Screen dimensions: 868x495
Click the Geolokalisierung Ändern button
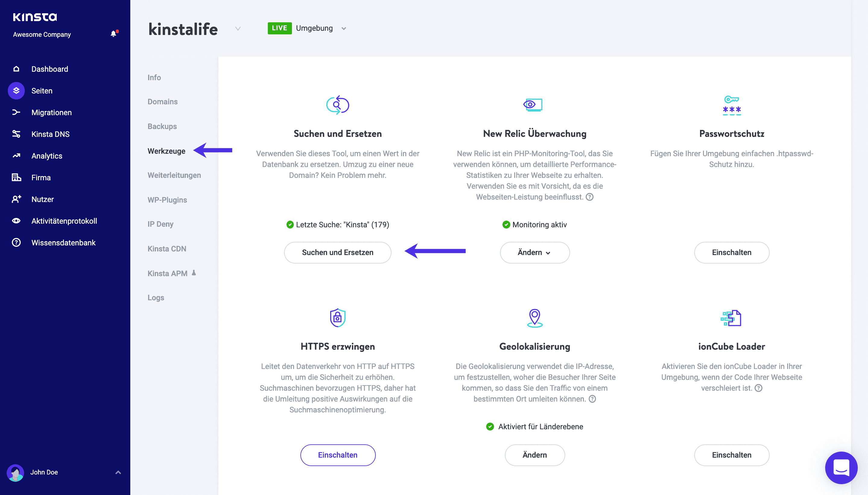click(535, 455)
